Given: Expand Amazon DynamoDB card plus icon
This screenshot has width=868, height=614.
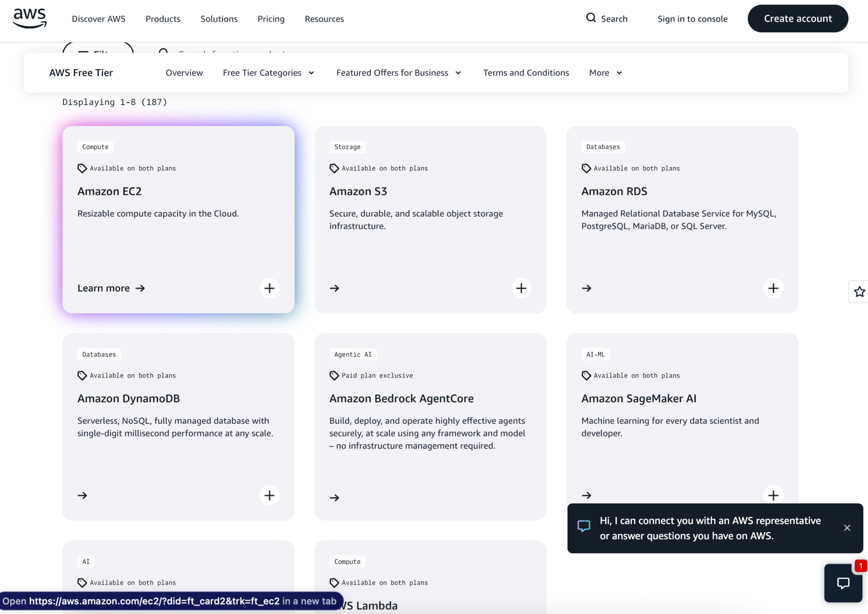Looking at the screenshot, I should coord(269,495).
